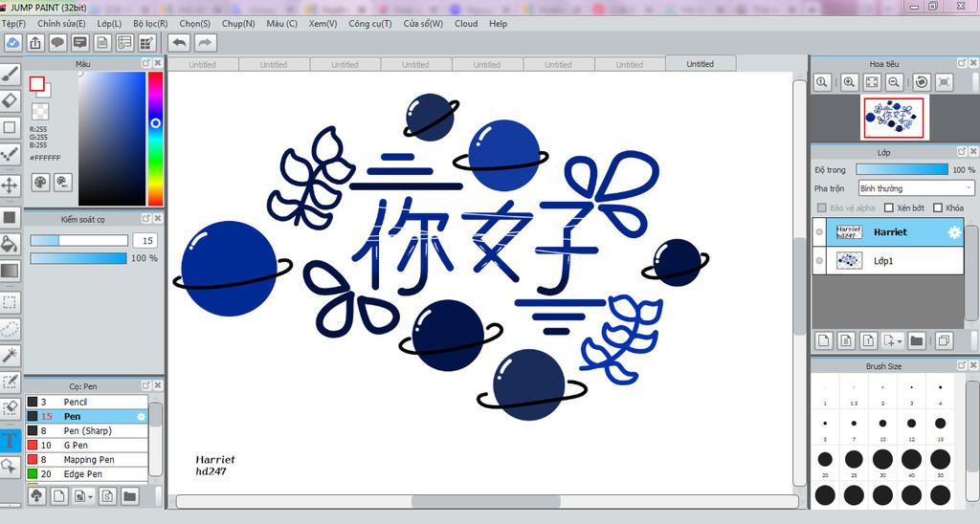980x524 pixels.
Task: Click the Redo arrow in toolbar
Action: [x=205, y=42]
